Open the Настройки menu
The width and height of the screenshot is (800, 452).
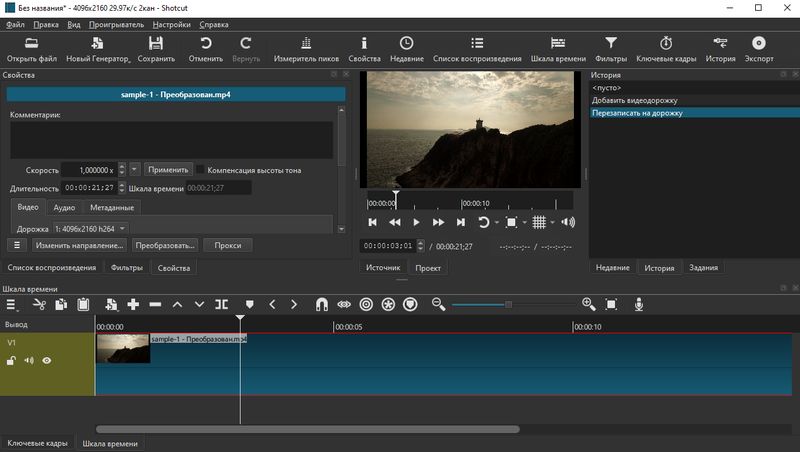tap(171, 24)
